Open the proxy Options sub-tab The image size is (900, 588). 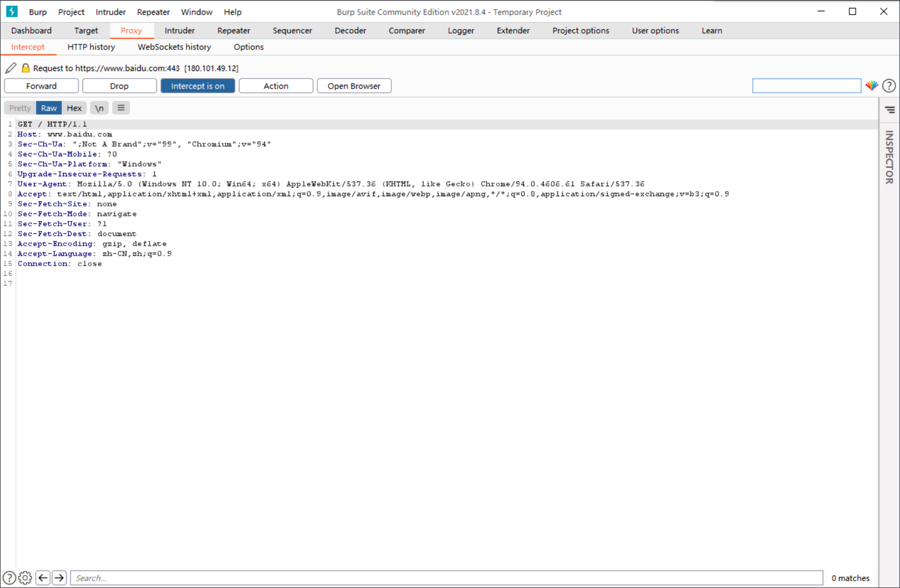(x=249, y=47)
